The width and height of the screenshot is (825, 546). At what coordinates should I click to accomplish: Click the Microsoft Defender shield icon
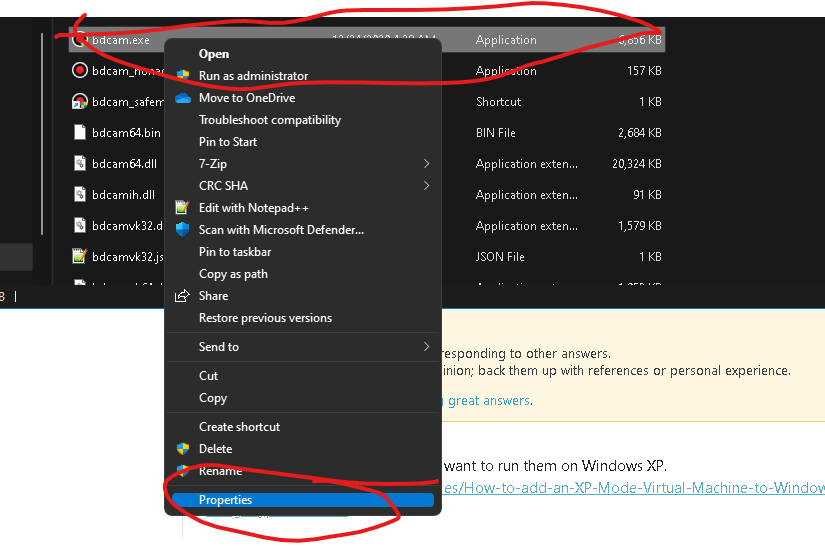182,229
